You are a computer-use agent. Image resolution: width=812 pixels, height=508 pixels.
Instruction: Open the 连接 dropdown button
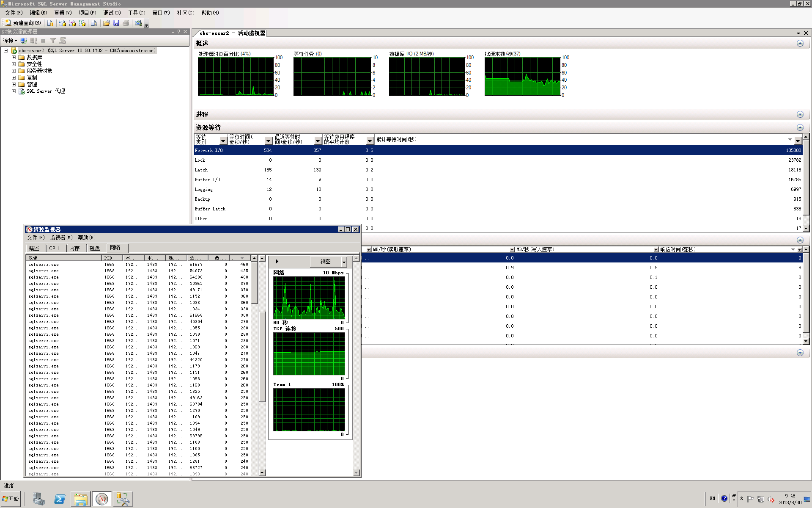[10, 41]
